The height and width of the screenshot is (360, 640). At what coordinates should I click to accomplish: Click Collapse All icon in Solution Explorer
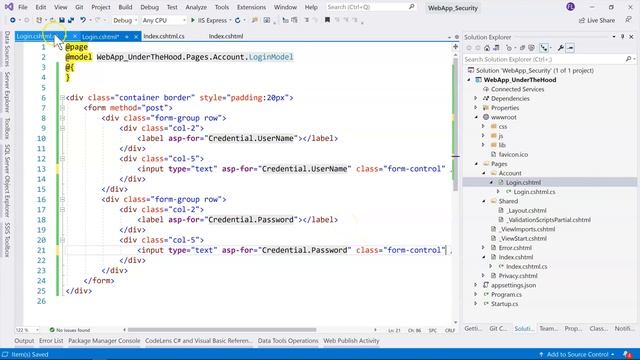click(522, 48)
